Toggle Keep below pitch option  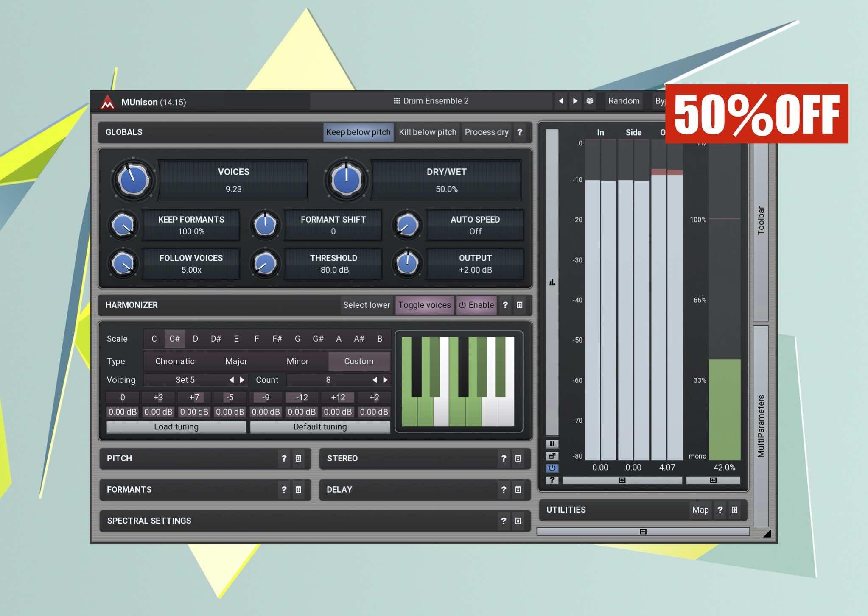pyautogui.click(x=358, y=132)
